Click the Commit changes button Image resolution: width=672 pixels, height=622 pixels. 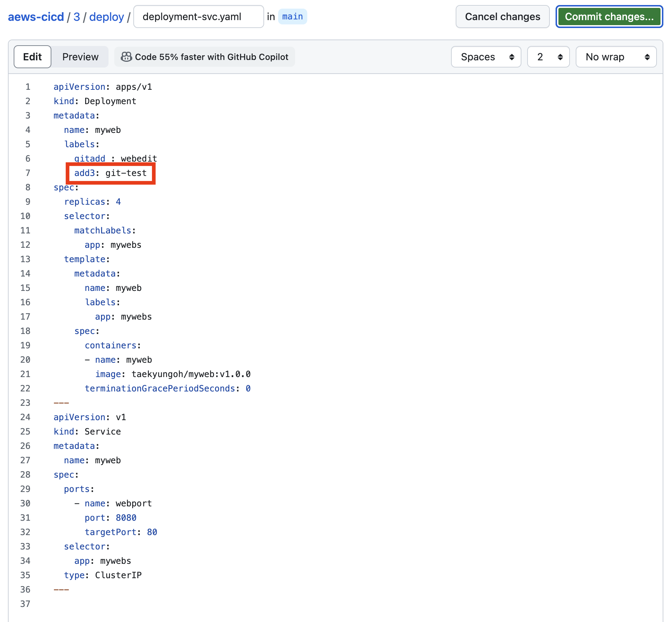tap(609, 17)
